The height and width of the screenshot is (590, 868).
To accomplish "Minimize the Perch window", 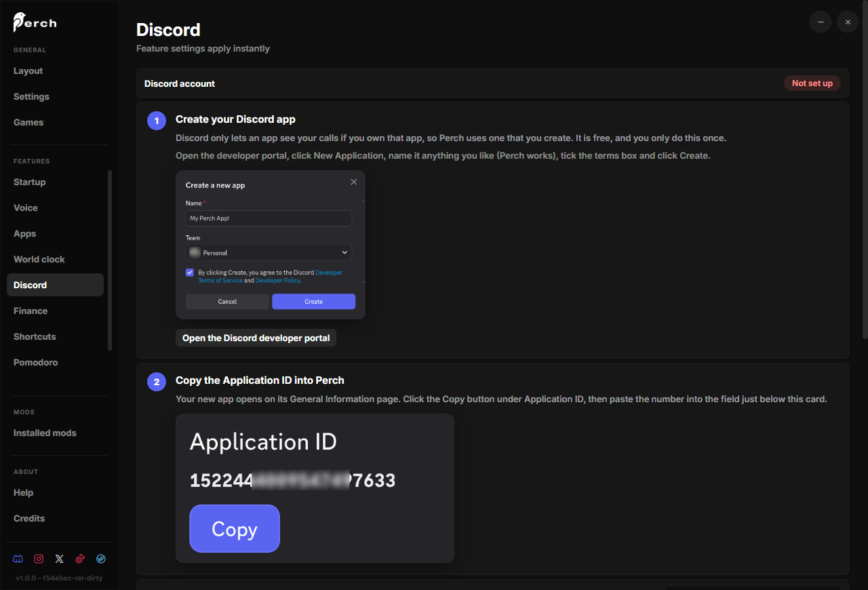I will [821, 22].
